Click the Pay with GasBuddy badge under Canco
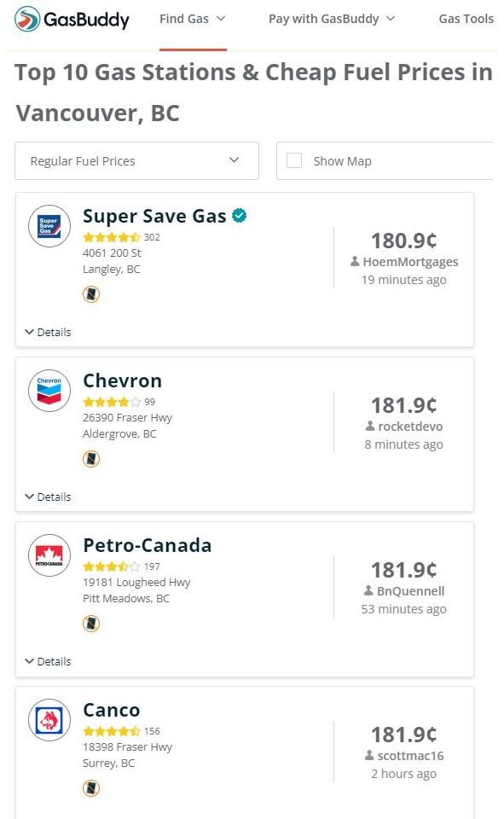This screenshot has height=819, width=504. click(91, 788)
